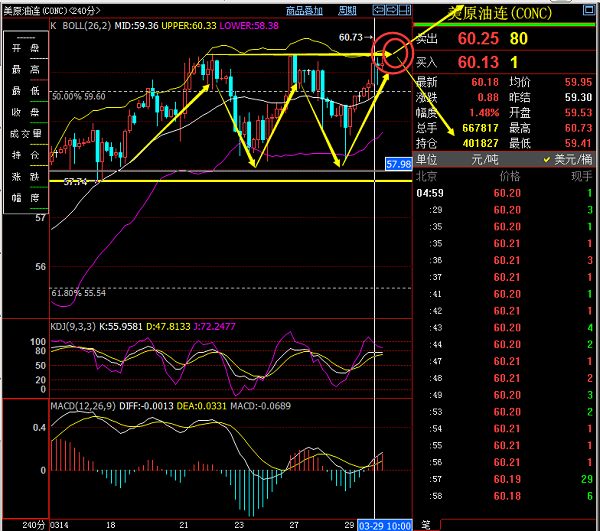Click the MACD(12,26,9) indicator label
600x531 pixels.
(83, 406)
